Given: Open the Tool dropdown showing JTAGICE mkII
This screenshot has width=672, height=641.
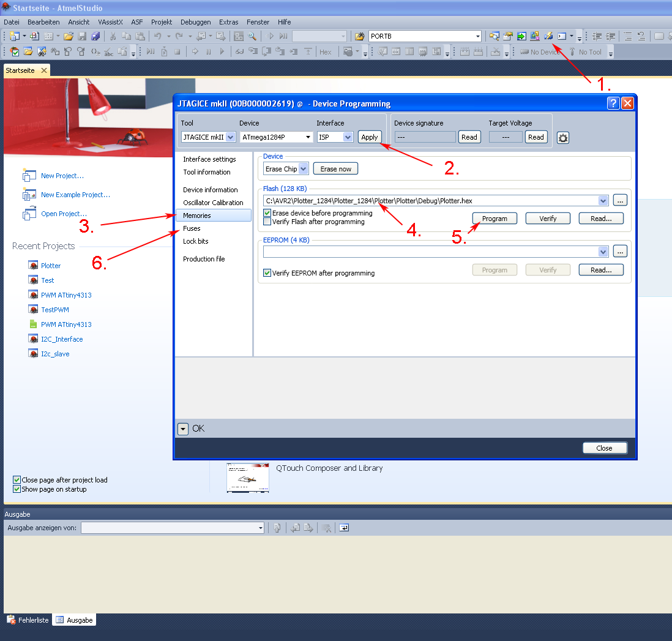Looking at the screenshot, I should (208, 137).
